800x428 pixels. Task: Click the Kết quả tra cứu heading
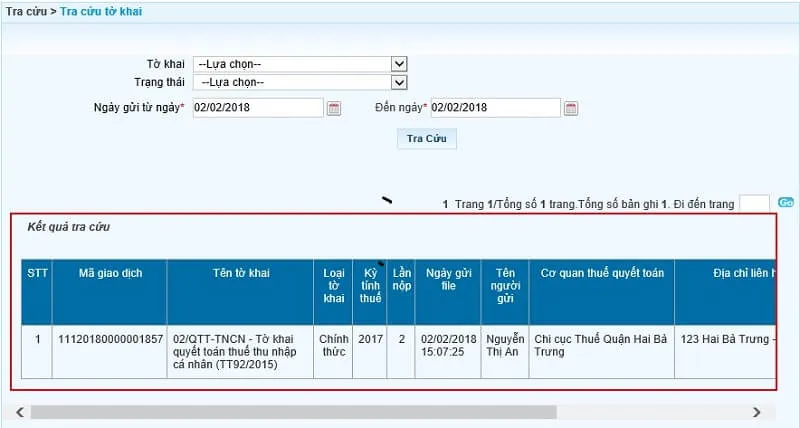click(x=68, y=227)
